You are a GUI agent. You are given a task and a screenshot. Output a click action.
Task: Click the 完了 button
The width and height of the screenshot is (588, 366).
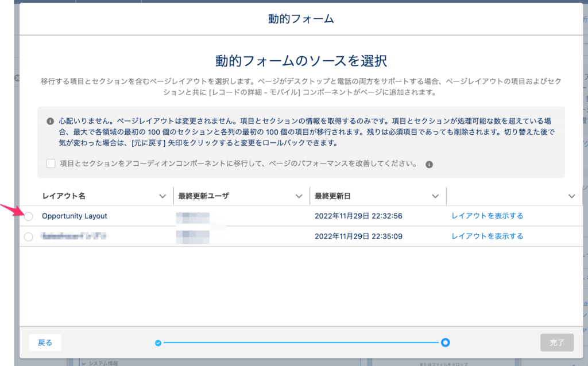coord(556,342)
